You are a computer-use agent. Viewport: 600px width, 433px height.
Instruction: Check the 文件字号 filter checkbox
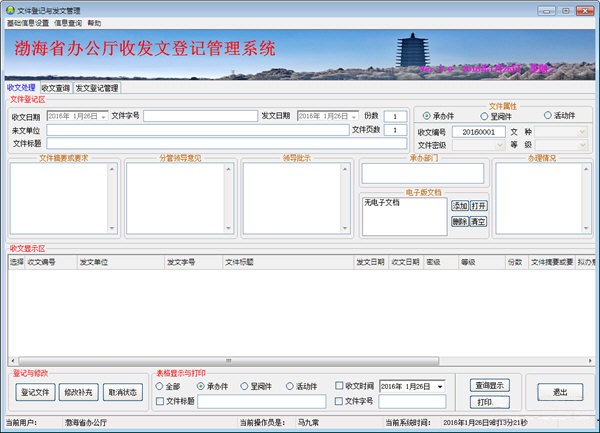pyautogui.click(x=340, y=401)
